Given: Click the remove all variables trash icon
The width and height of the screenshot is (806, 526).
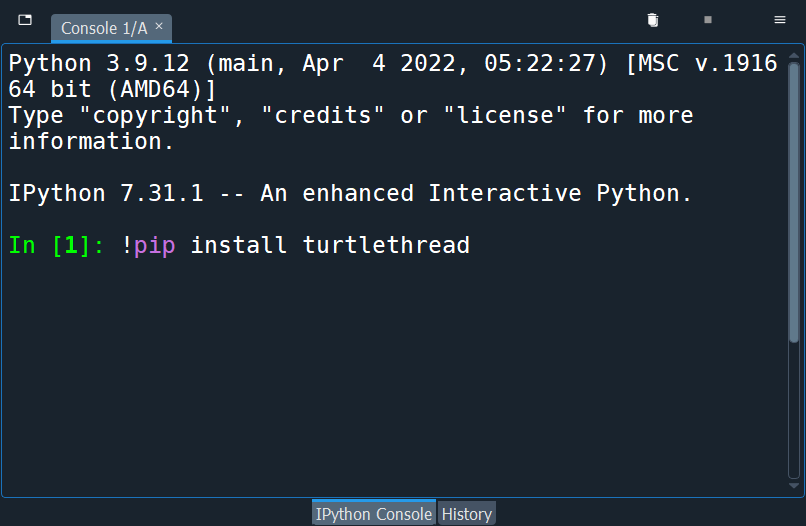Looking at the screenshot, I should (x=653, y=20).
